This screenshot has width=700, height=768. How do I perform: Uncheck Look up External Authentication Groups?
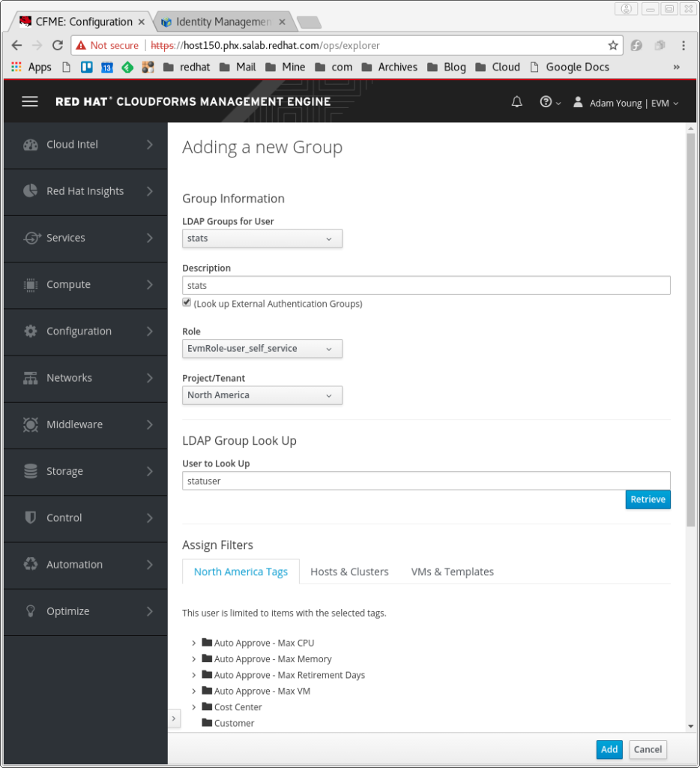[x=187, y=302]
